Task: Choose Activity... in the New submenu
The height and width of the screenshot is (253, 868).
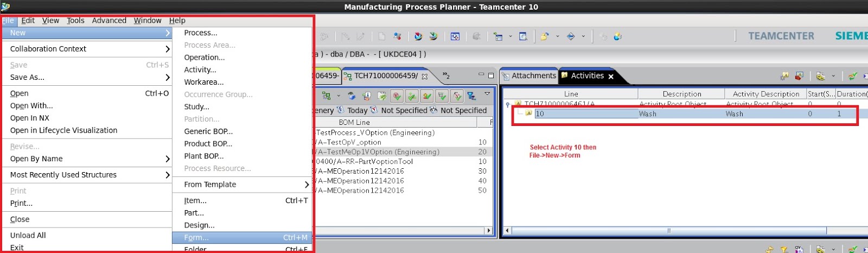Action: (x=200, y=69)
